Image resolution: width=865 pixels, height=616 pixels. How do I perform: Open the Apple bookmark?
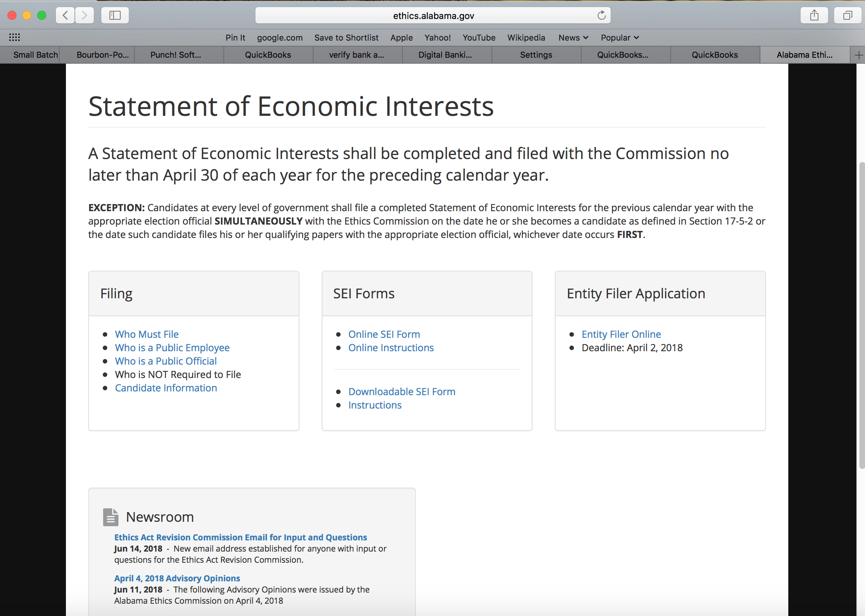coord(401,38)
